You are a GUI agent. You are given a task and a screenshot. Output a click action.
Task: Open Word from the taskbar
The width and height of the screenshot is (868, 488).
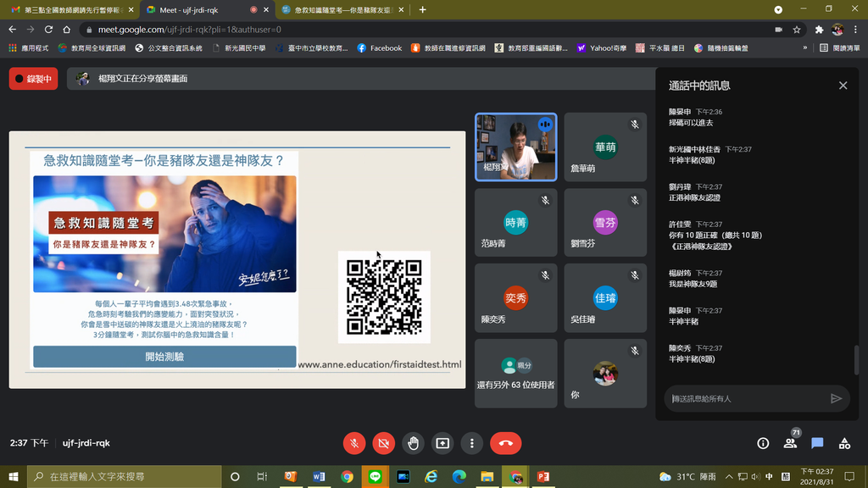coord(319,476)
